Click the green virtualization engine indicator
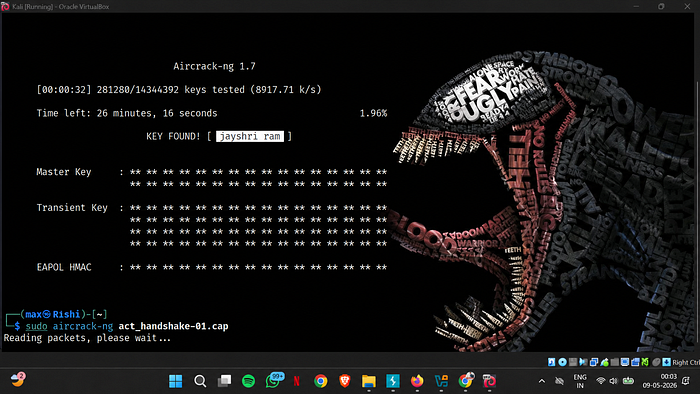 point(645,362)
